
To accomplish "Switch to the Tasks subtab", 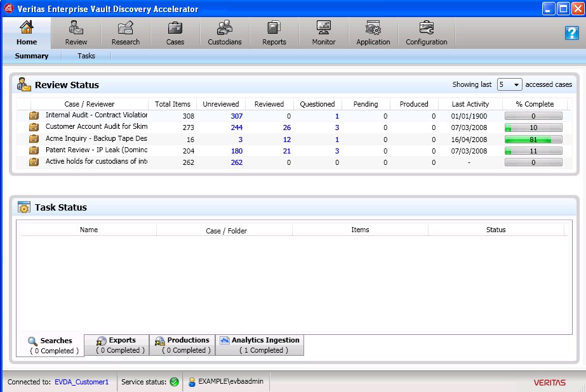I will coord(86,56).
